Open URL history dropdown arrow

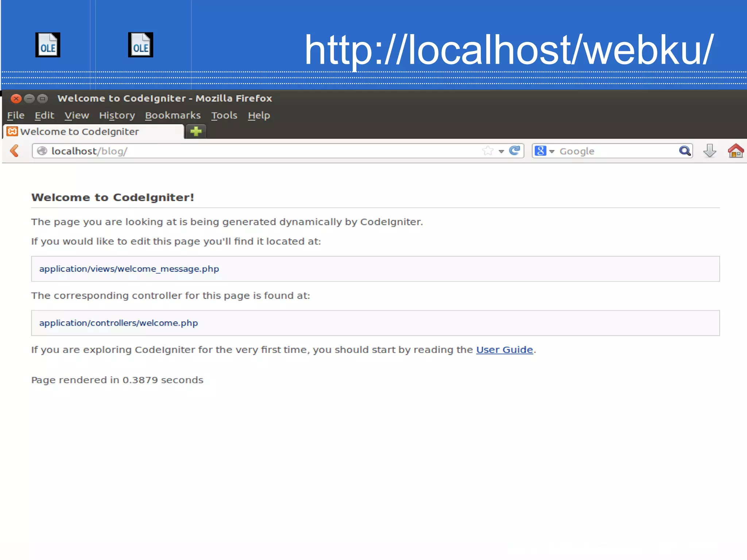501,151
